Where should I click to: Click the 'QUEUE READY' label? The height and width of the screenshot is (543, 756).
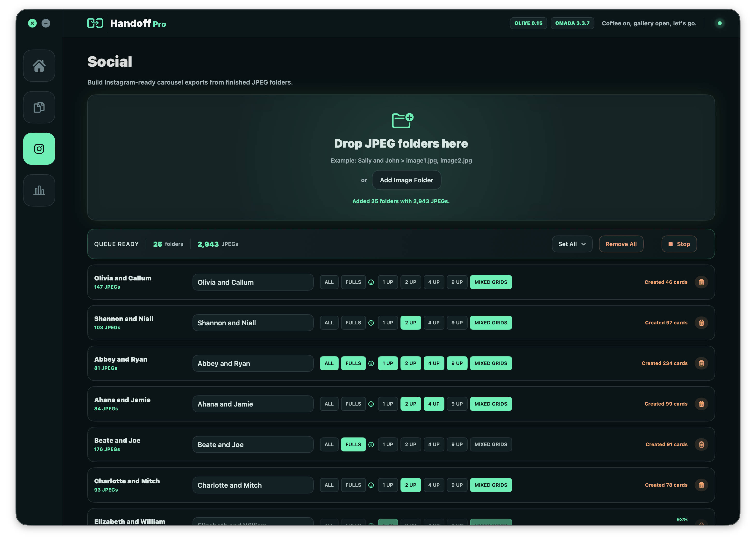[x=116, y=244]
